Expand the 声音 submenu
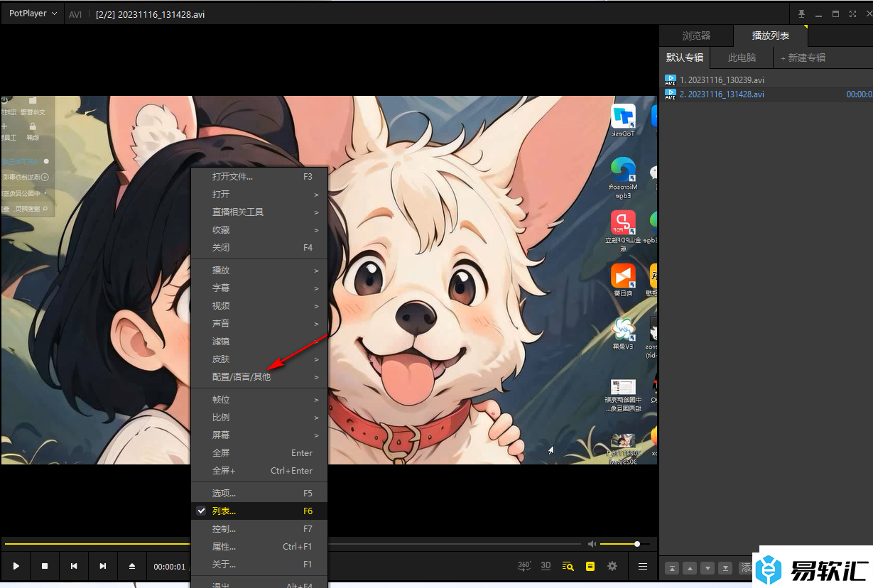This screenshot has height=588, width=873. tap(259, 323)
